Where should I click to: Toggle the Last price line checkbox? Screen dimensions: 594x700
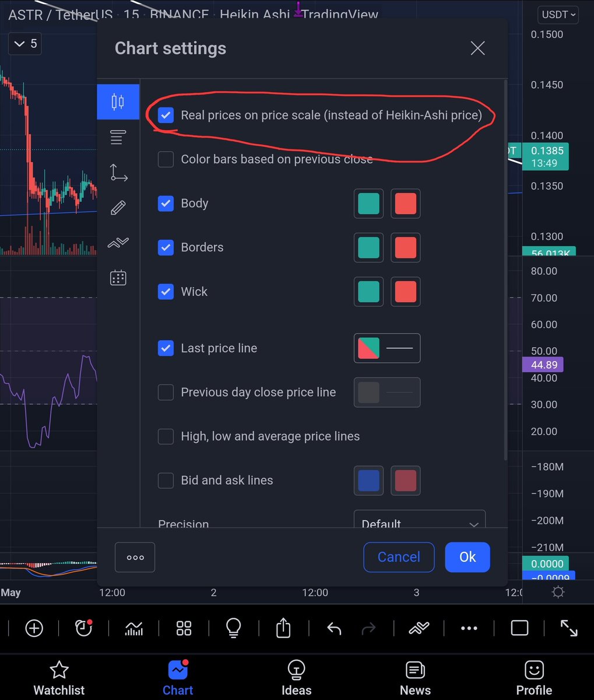pos(166,348)
